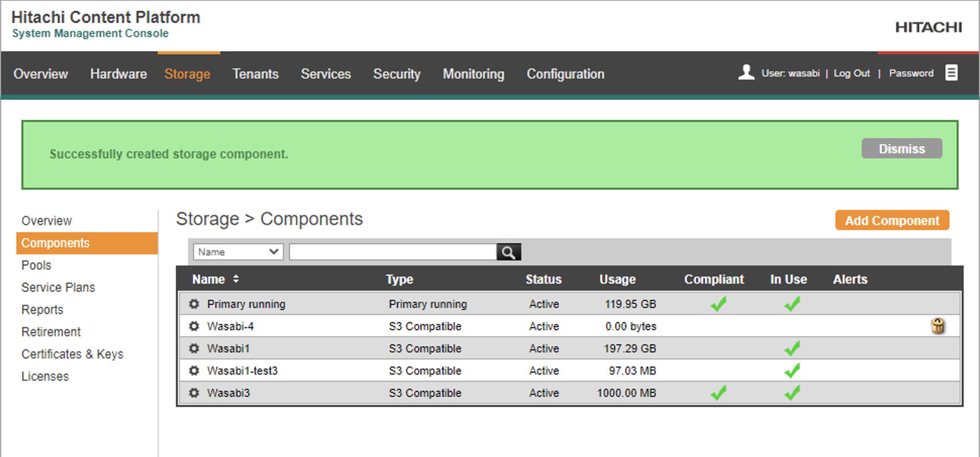Click the Compliant column header
The width and height of the screenshot is (980, 457).
[x=714, y=279]
